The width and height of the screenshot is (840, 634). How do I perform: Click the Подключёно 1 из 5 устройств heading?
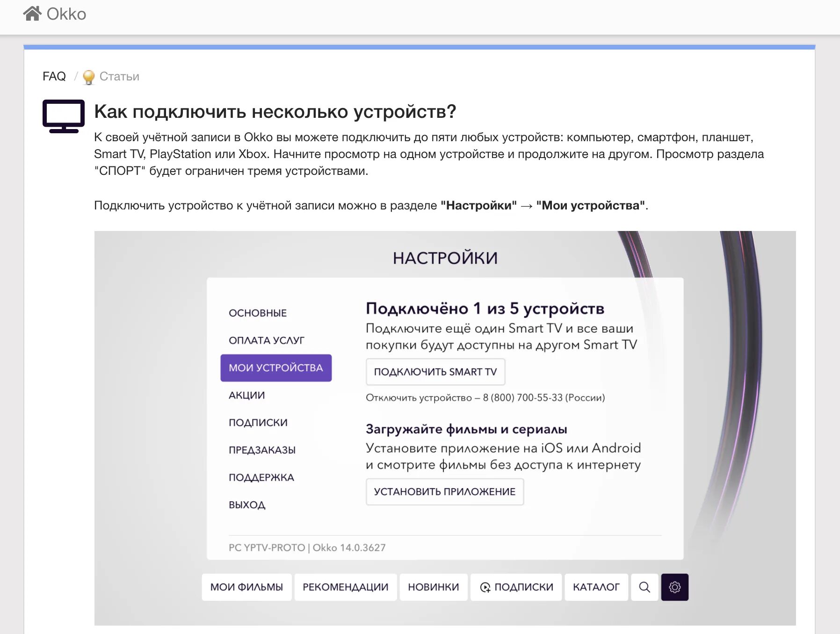click(x=485, y=309)
